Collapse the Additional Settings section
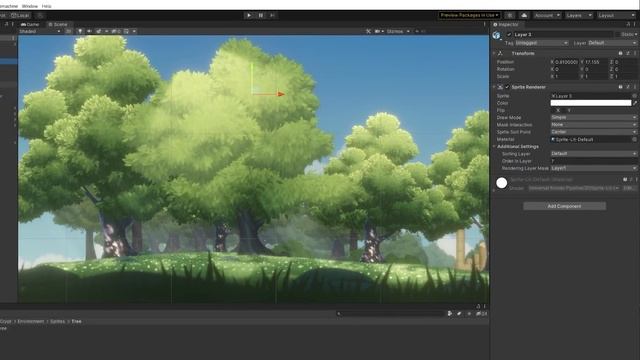The image size is (640, 360). (494, 147)
